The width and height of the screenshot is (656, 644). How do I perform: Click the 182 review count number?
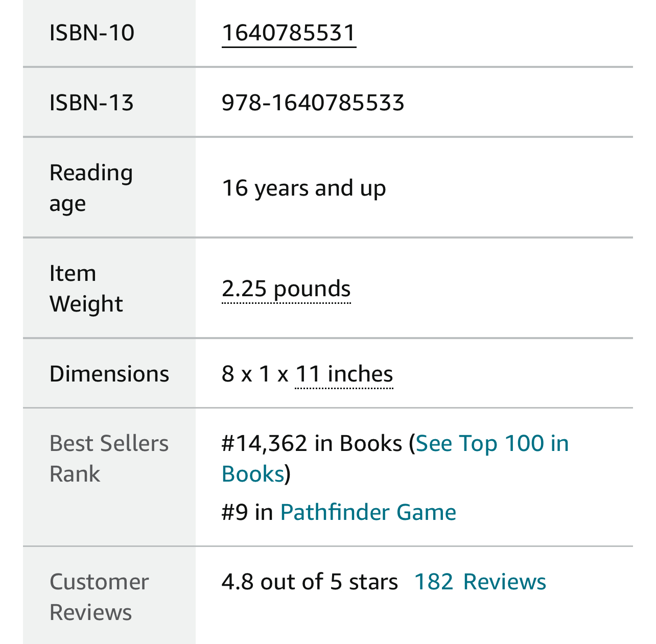(x=433, y=582)
